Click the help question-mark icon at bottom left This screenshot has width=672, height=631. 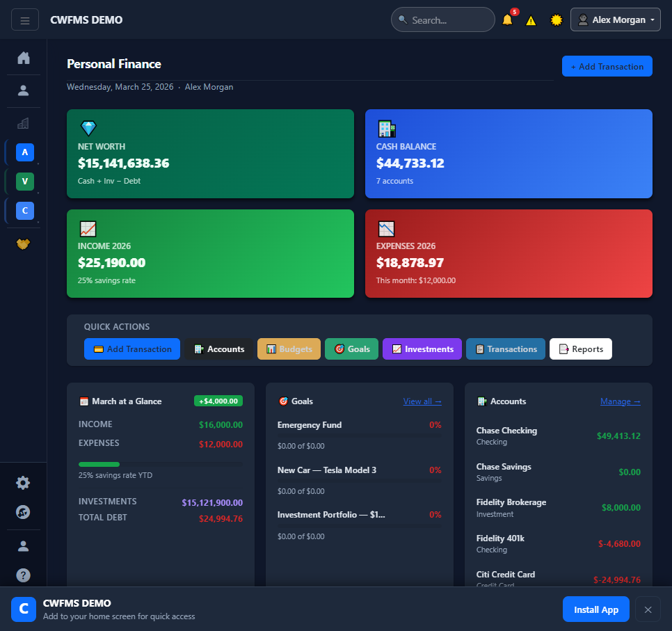point(23,575)
